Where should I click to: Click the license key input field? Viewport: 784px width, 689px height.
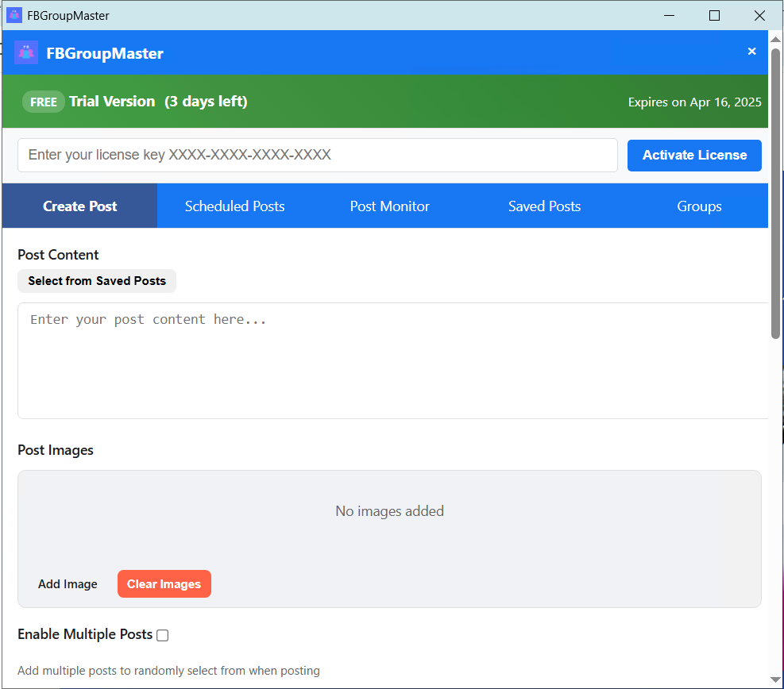pyautogui.click(x=318, y=155)
